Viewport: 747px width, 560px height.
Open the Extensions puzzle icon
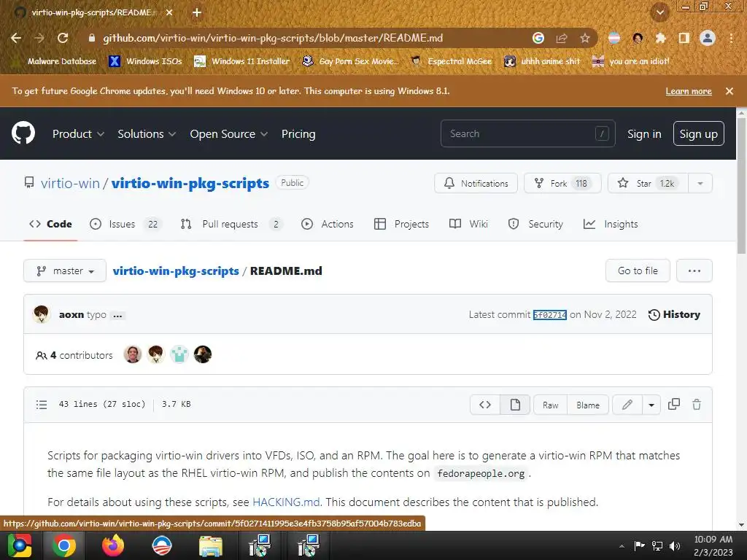click(x=660, y=38)
